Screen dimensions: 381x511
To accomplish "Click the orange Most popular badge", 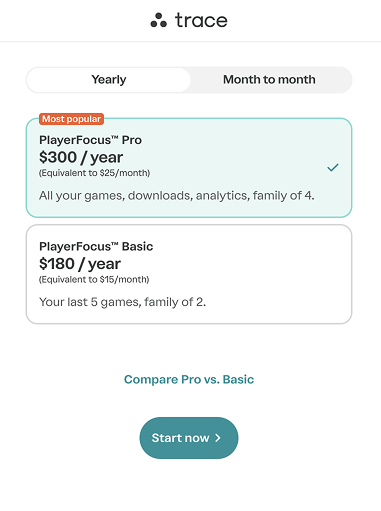I will pos(71,119).
